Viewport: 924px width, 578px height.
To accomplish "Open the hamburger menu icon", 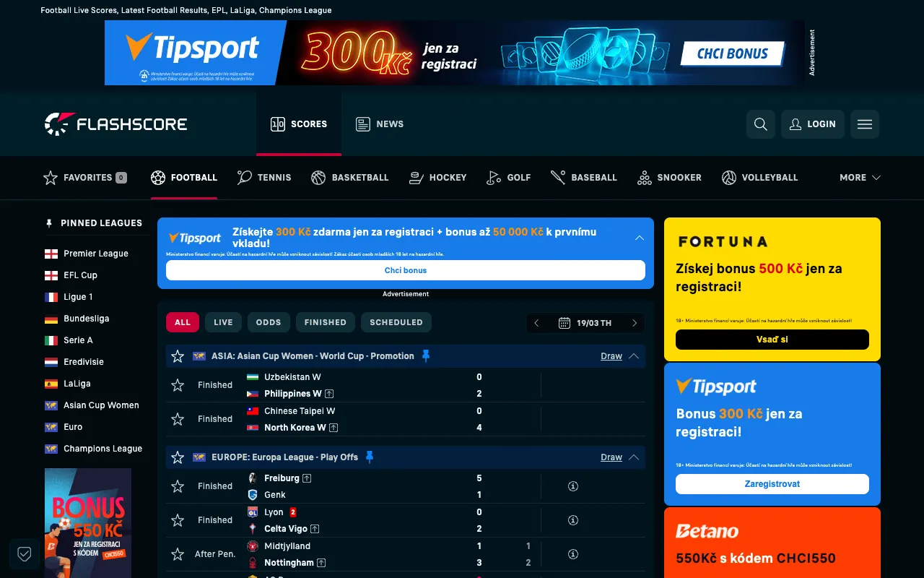I will [865, 124].
